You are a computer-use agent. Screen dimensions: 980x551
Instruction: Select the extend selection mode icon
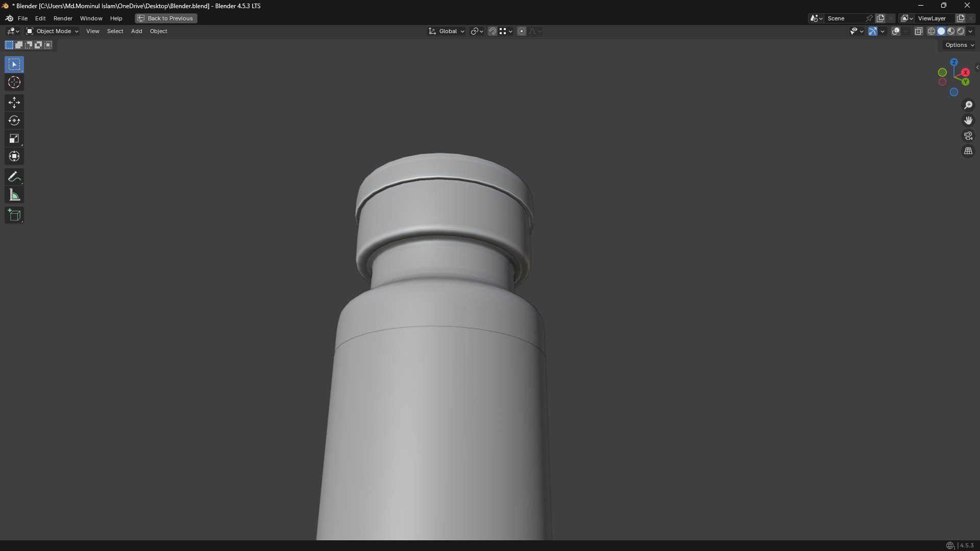[19, 45]
